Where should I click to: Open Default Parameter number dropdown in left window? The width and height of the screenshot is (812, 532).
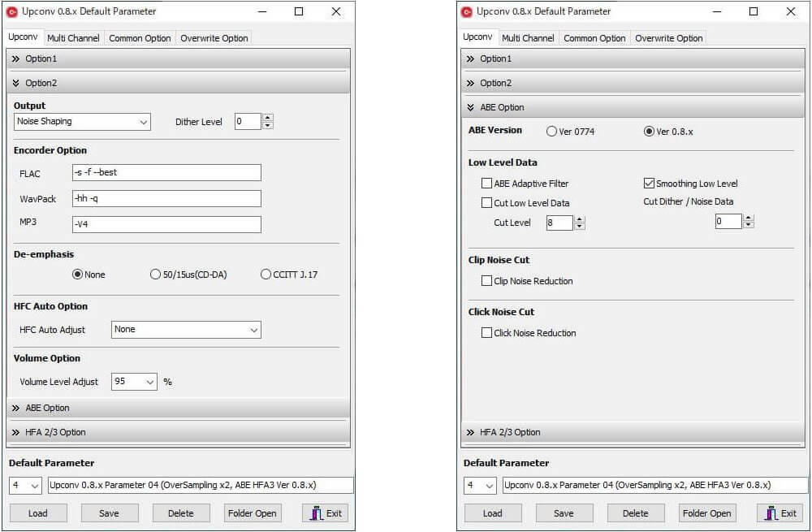click(25, 486)
